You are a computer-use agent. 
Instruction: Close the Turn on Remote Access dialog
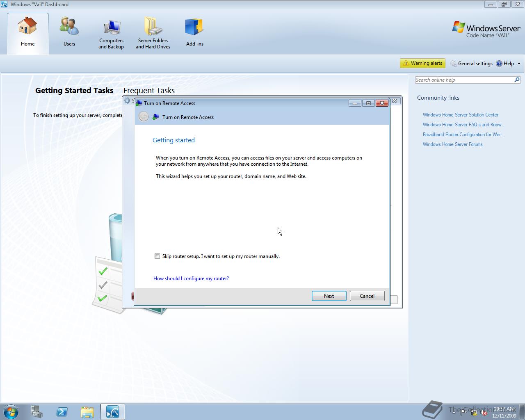tap(382, 103)
